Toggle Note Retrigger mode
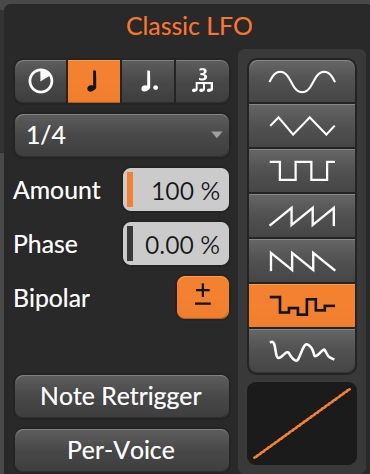 (x=122, y=396)
